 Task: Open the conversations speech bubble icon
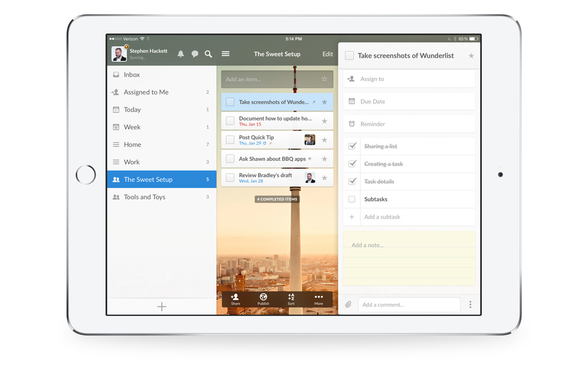195,54
